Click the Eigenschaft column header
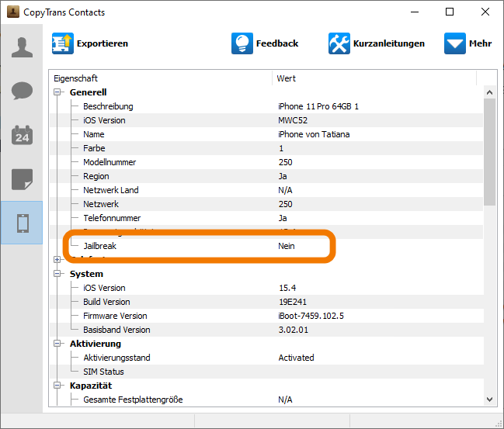This screenshot has height=429, width=504. pyautogui.click(x=161, y=78)
